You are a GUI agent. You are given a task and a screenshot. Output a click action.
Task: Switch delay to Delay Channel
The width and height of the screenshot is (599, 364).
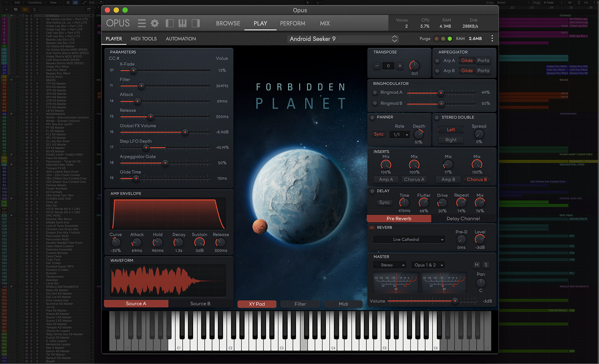click(463, 219)
